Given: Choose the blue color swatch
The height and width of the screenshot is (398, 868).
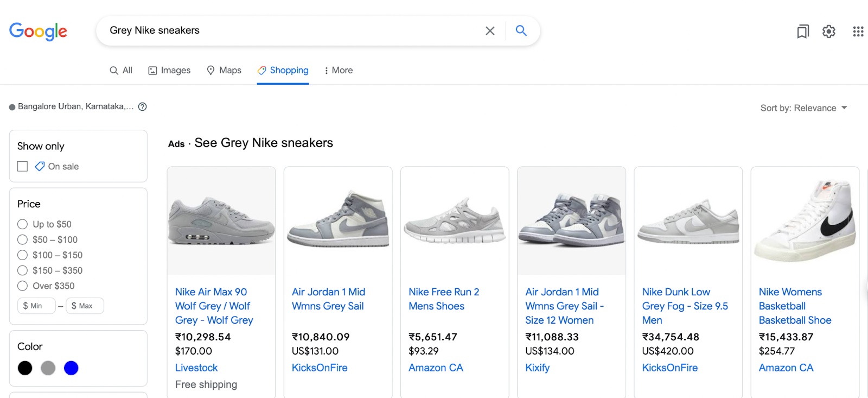Looking at the screenshot, I should pos(71,368).
